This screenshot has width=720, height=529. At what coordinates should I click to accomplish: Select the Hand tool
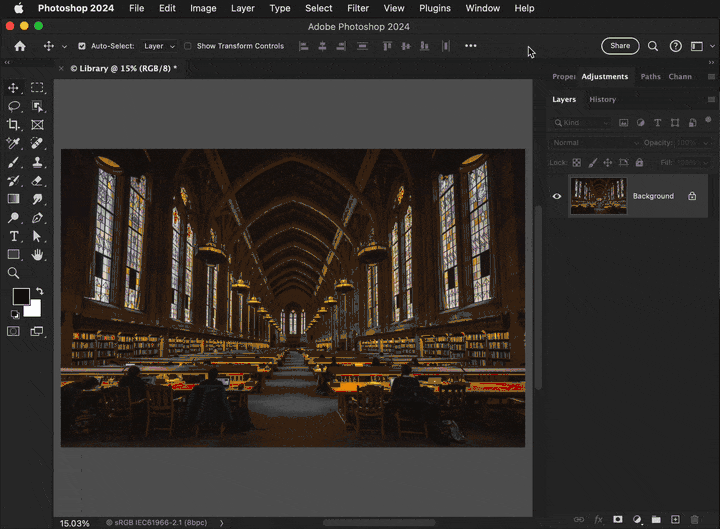pos(37,254)
